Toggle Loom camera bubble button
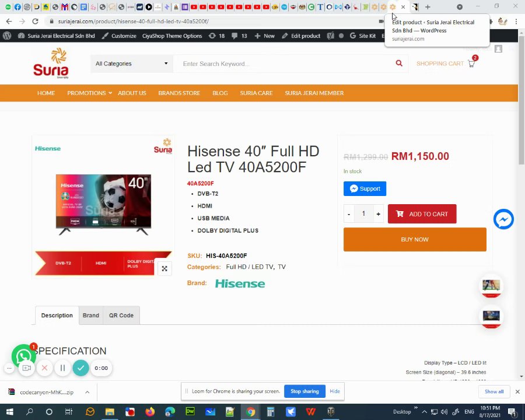 pos(26,368)
